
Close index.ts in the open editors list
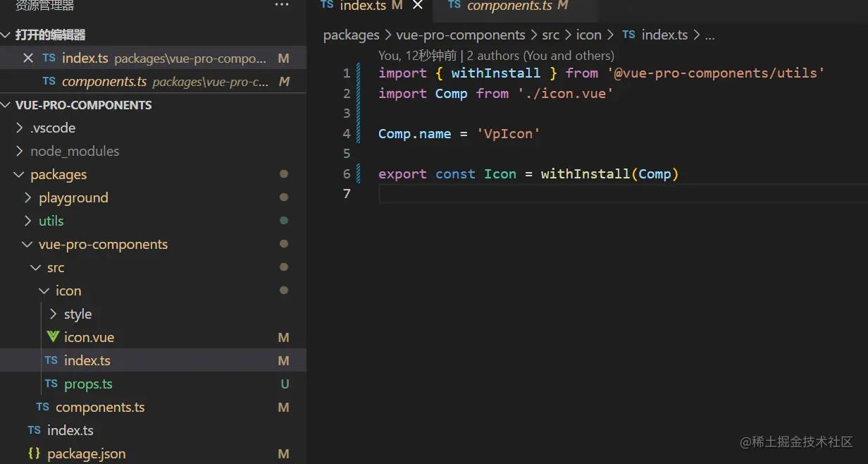tap(28, 58)
